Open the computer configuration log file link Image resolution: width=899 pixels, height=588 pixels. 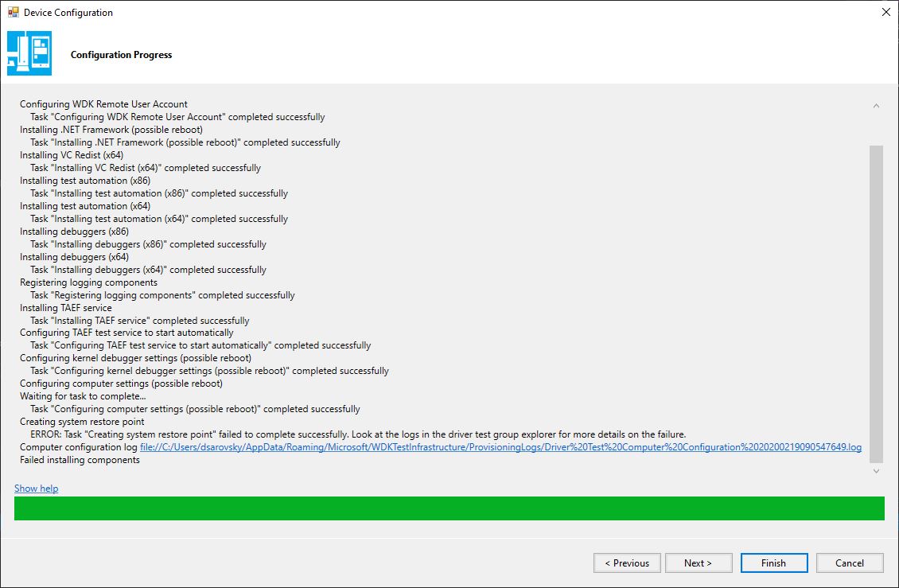point(500,447)
